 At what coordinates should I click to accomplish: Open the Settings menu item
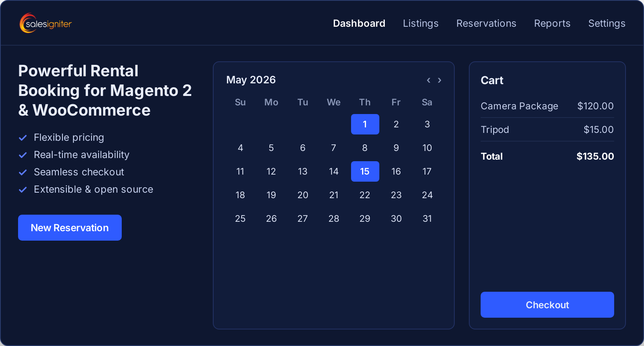pyautogui.click(x=607, y=23)
